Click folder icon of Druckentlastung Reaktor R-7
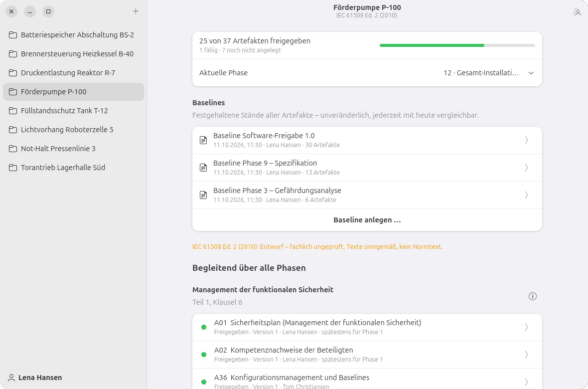This screenshot has width=588, height=389. point(13,73)
